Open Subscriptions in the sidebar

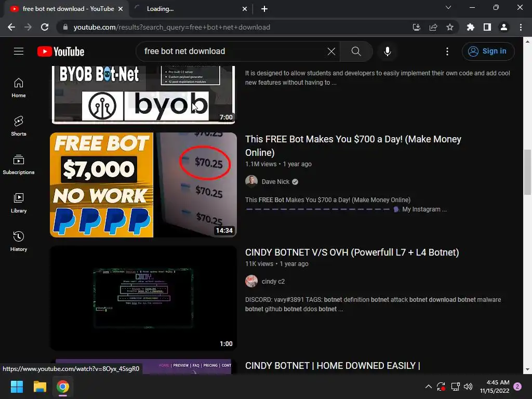coord(19,165)
